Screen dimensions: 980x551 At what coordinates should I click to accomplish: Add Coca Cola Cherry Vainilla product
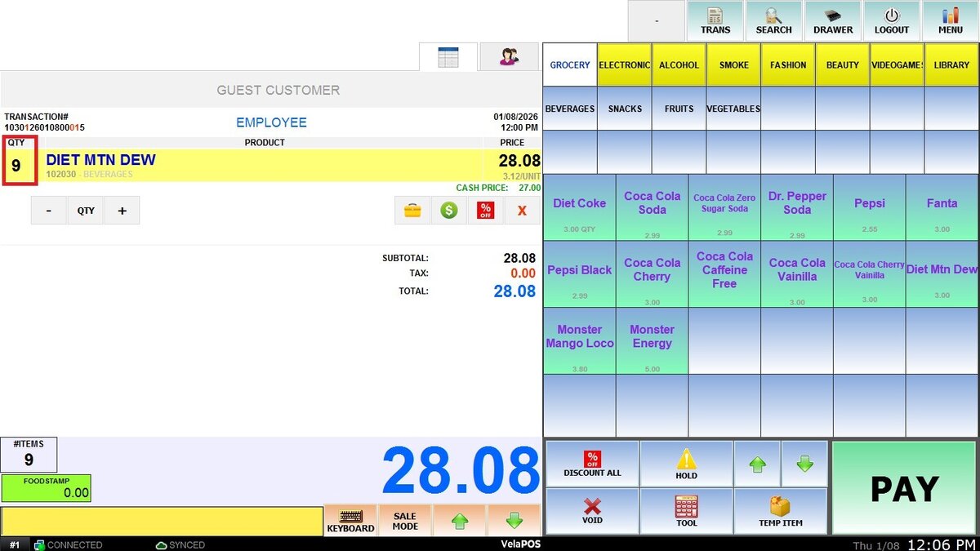[869, 274]
